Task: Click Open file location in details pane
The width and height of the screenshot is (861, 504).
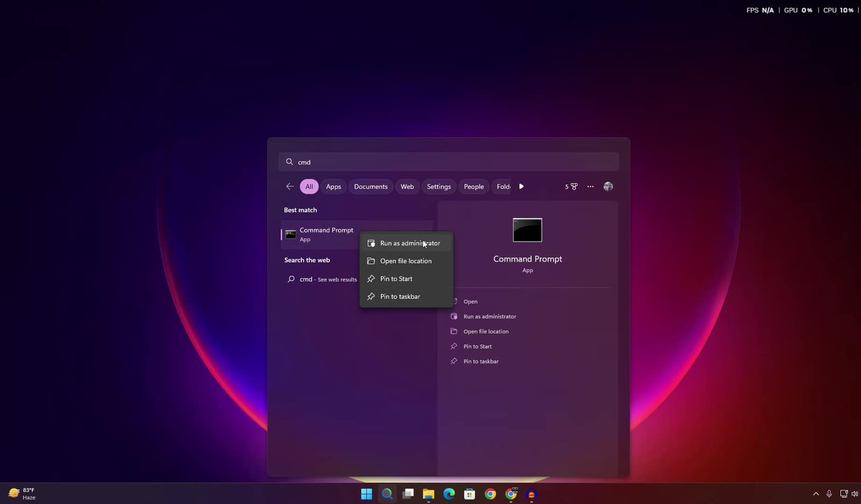Action: pos(486,331)
